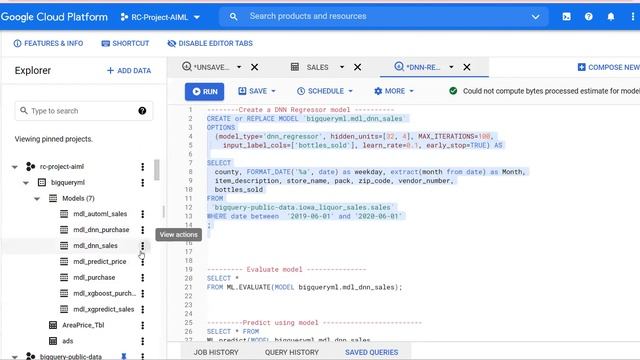
Task: Open the Cloud Shell terminal icon
Action: tap(567, 17)
